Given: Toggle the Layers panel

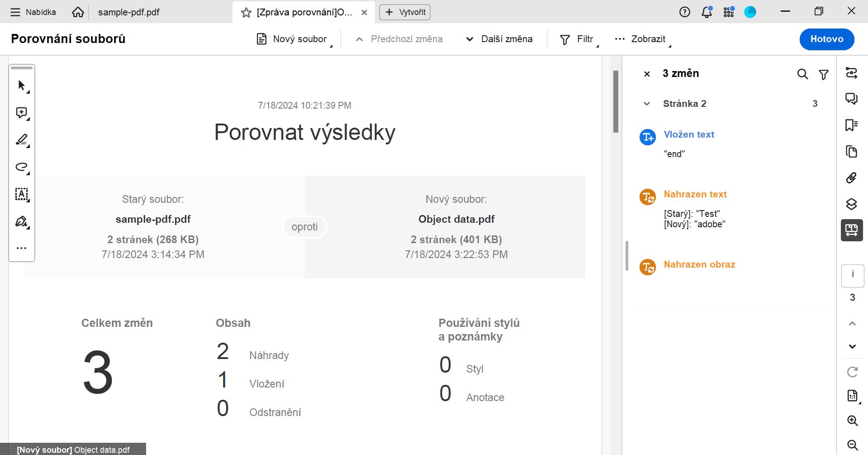Looking at the screenshot, I should 852,204.
